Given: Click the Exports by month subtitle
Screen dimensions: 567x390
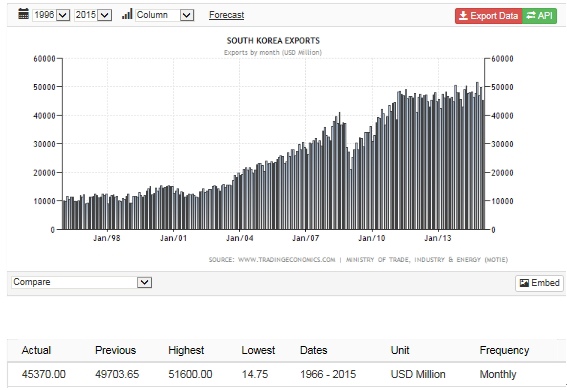Looking at the screenshot, I should coord(273,52).
